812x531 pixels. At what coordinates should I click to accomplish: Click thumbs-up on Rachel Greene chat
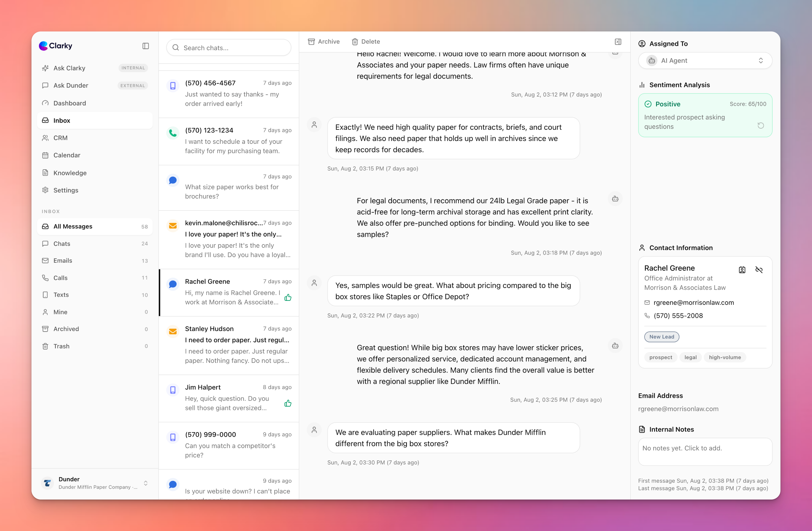pyautogui.click(x=288, y=297)
